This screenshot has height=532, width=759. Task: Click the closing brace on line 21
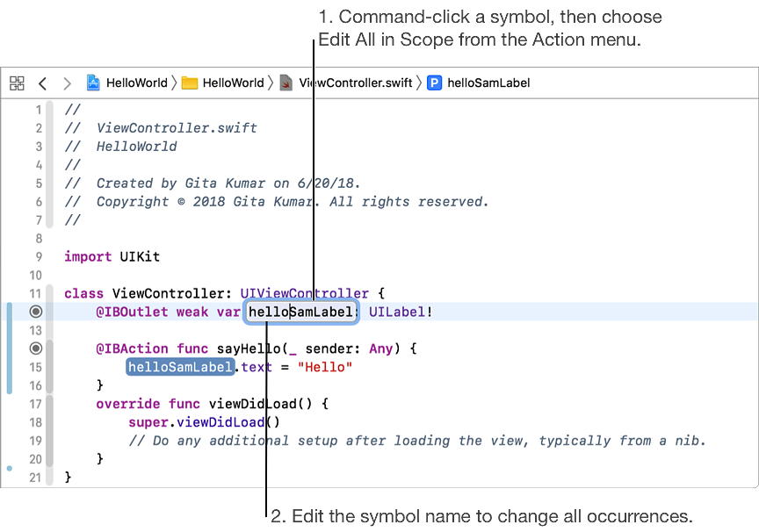(68, 478)
